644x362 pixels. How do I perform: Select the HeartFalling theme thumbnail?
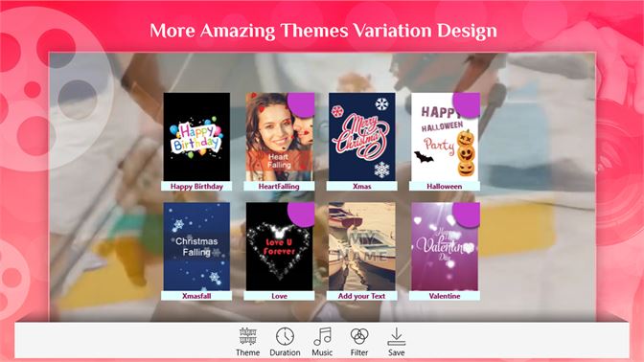(x=279, y=137)
